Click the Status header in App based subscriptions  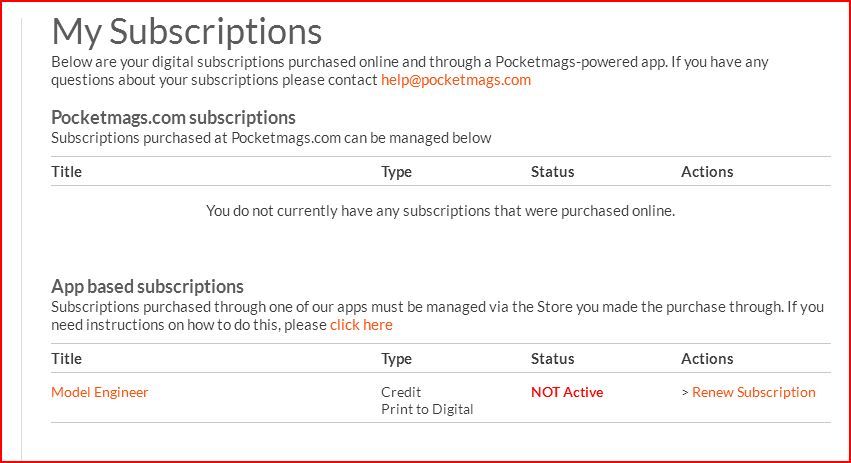click(x=552, y=359)
